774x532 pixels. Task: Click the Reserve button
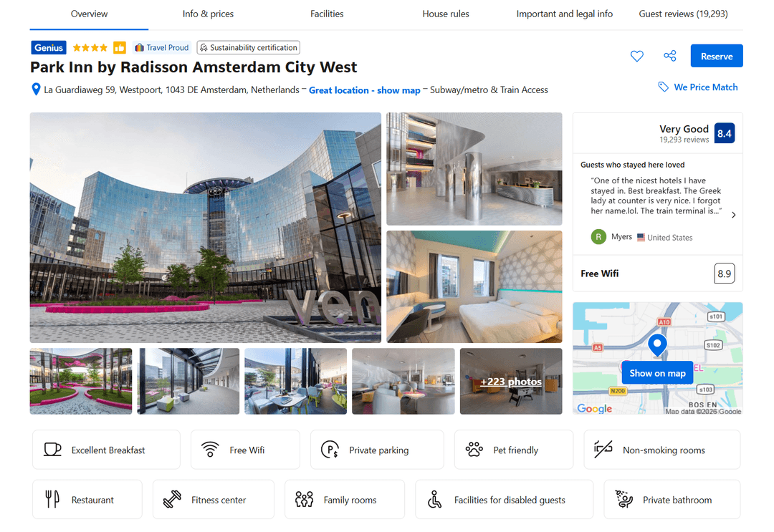pos(717,56)
